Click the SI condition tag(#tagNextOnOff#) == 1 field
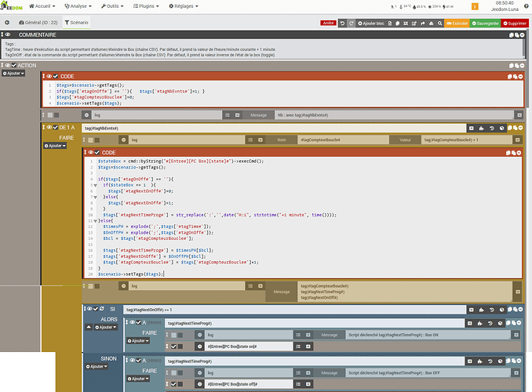Screen dimensions: 532x392 click(x=294, y=310)
